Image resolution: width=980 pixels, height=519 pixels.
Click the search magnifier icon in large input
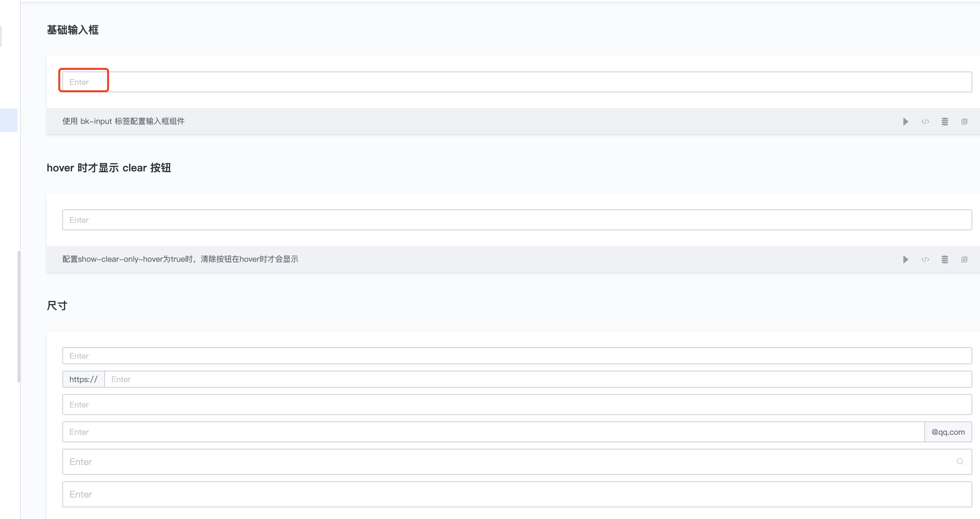point(960,461)
